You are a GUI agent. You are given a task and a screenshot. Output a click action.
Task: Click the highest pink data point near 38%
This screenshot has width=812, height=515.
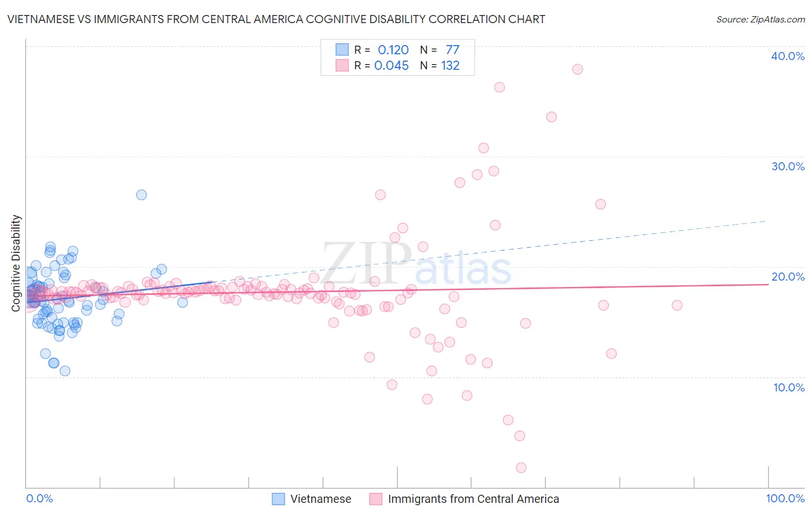(578, 69)
